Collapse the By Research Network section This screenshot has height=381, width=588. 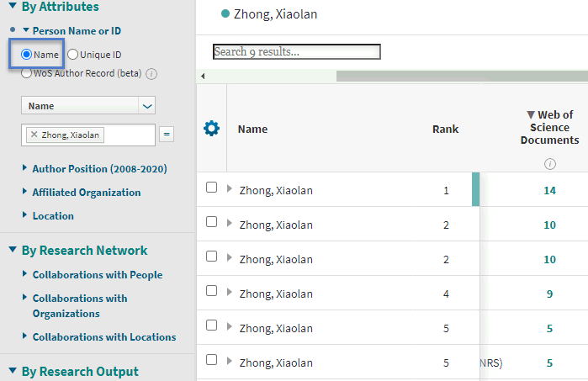pyautogui.click(x=13, y=250)
